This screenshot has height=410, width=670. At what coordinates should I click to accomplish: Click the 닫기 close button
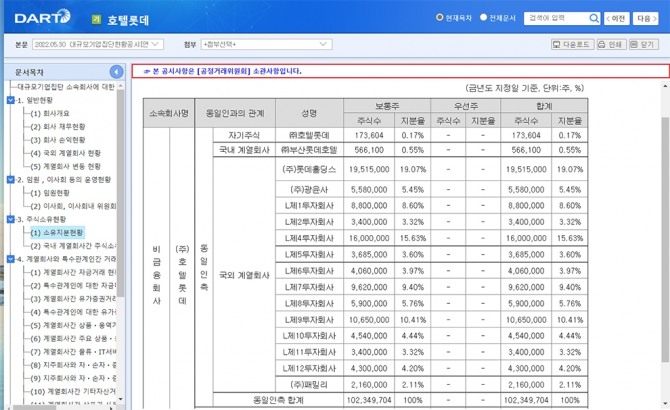(x=643, y=44)
